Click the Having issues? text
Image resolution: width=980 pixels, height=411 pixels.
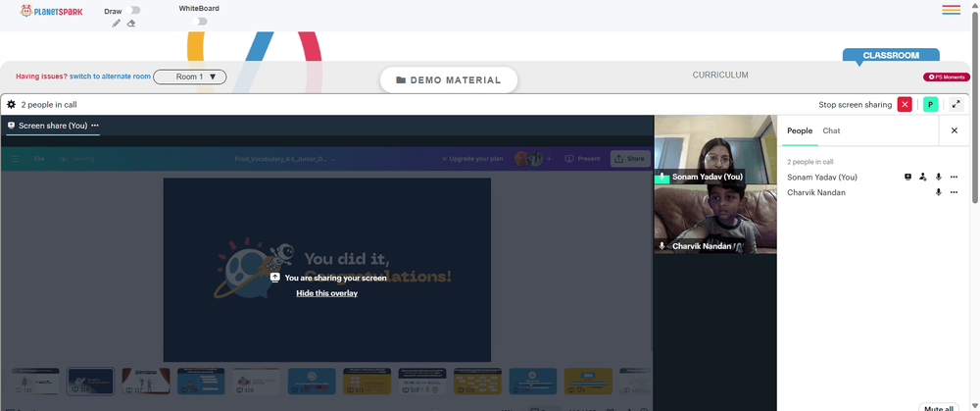tap(41, 77)
